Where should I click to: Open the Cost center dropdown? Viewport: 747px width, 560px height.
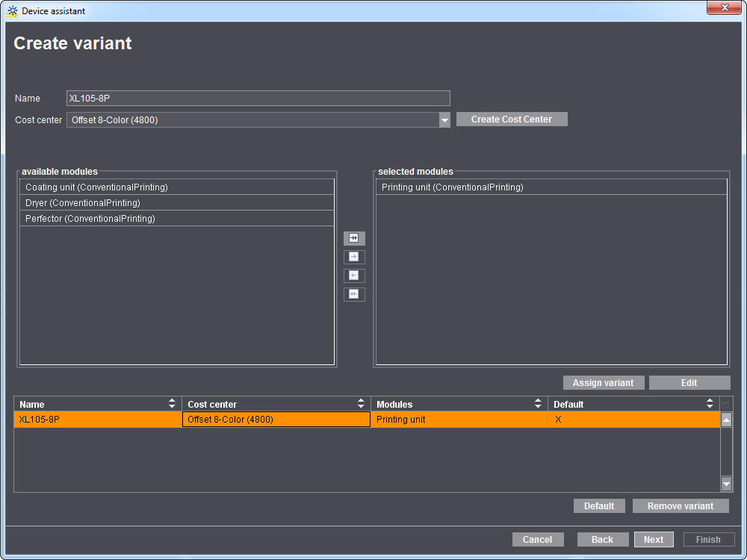pos(444,119)
